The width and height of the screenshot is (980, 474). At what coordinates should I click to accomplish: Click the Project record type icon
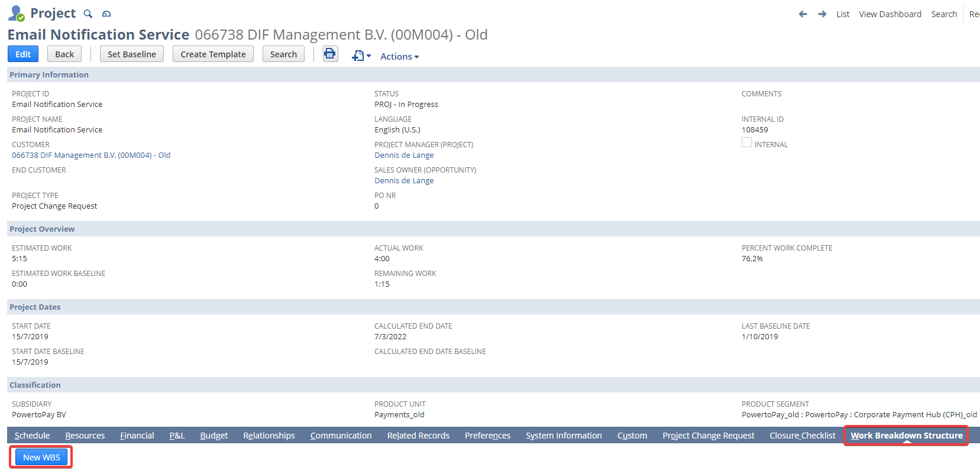point(17,13)
